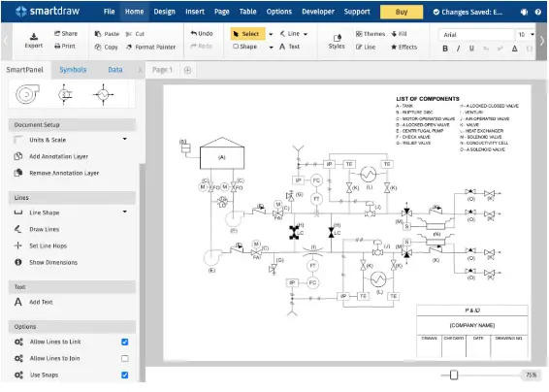The height and width of the screenshot is (392, 549).
Task: Enable the Allow Lines to Join checkbox
Action: (125, 358)
